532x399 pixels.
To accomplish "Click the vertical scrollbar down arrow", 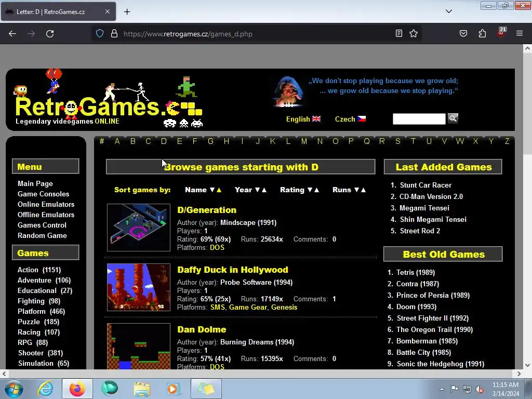I will 527,365.
